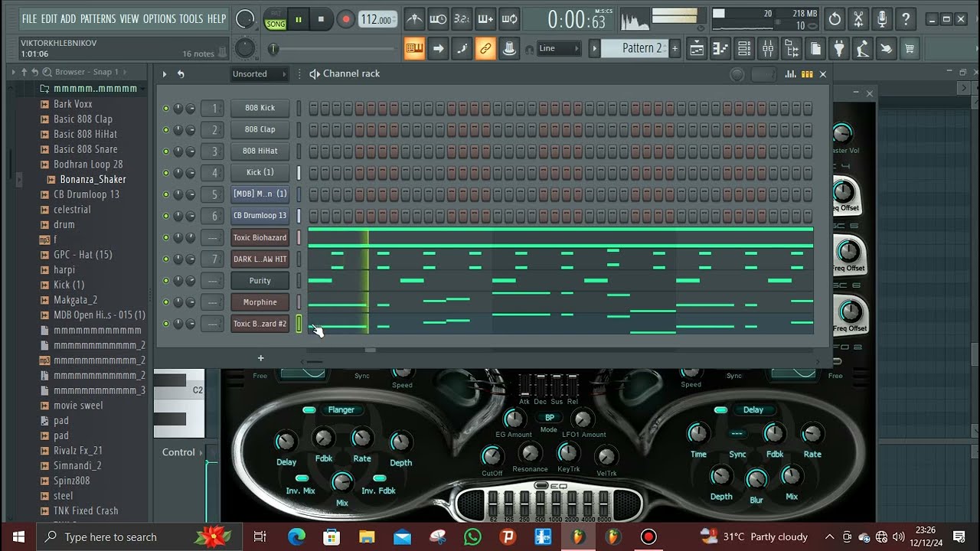This screenshot has height=551, width=980.
Task: Expand the pattern list arrow left of Pattern 2
Action: [594, 49]
